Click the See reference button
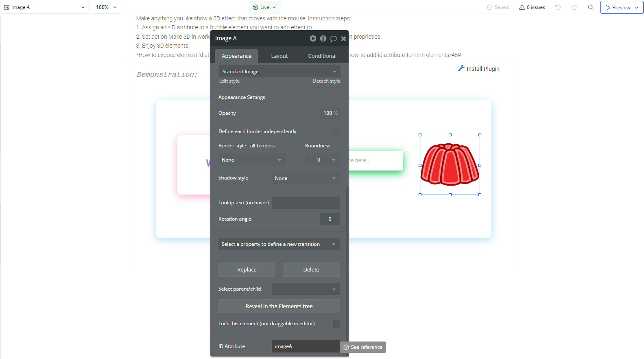This screenshot has width=644, height=359. click(x=363, y=347)
